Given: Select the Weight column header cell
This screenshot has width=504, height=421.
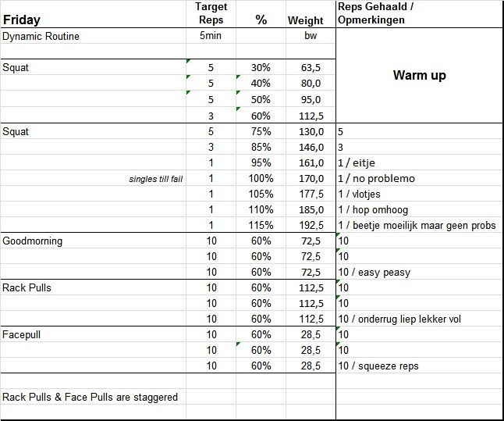Looking at the screenshot, I should (x=306, y=20).
